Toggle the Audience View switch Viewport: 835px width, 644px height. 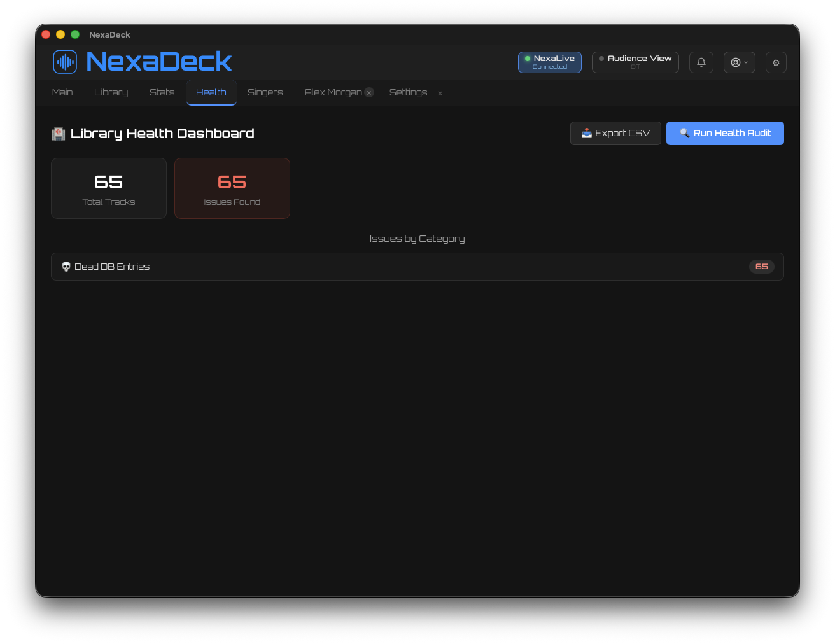click(635, 62)
